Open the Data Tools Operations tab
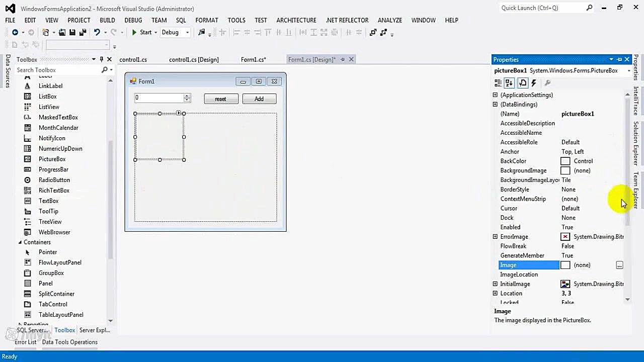644x362 pixels. click(x=69, y=342)
